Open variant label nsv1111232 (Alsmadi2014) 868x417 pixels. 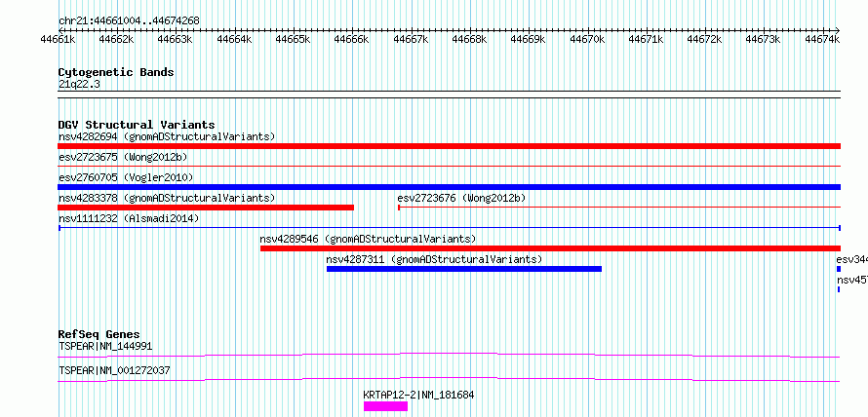(129, 218)
